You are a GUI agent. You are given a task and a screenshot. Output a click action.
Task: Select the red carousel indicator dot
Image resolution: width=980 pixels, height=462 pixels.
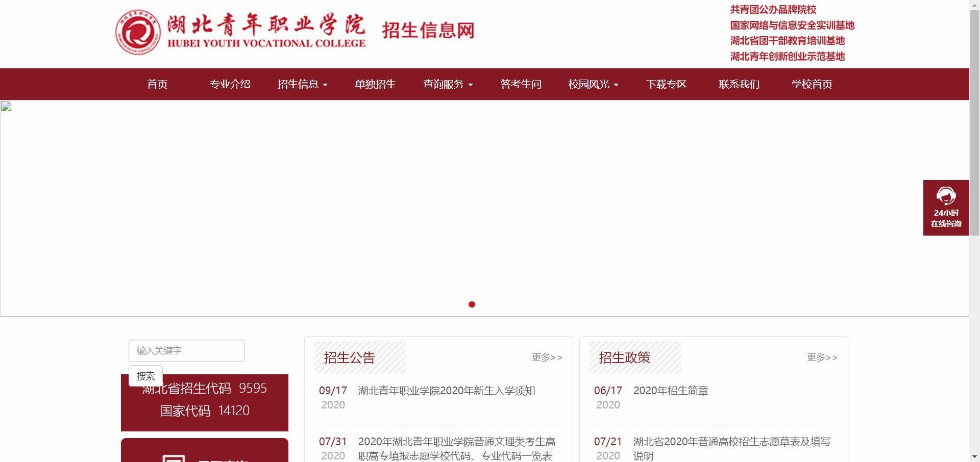pyautogui.click(x=472, y=304)
